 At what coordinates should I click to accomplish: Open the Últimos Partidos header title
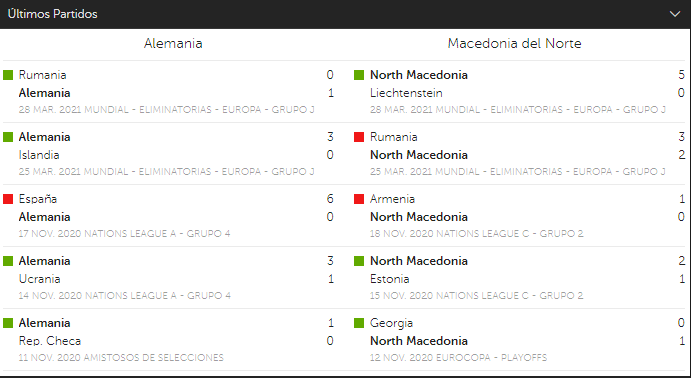(52, 14)
